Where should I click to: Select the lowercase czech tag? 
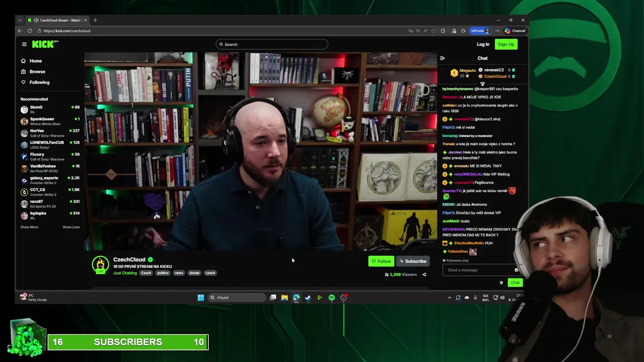(210, 273)
